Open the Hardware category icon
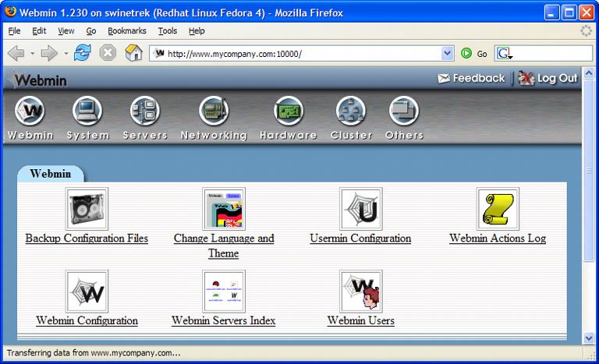This screenshot has height=364, width=599. 288,111
